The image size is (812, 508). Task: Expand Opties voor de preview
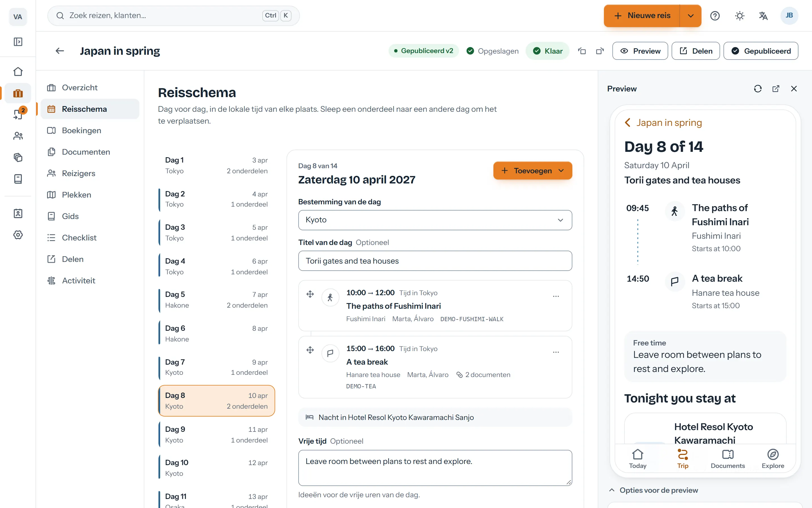click(x=654, y=490)
